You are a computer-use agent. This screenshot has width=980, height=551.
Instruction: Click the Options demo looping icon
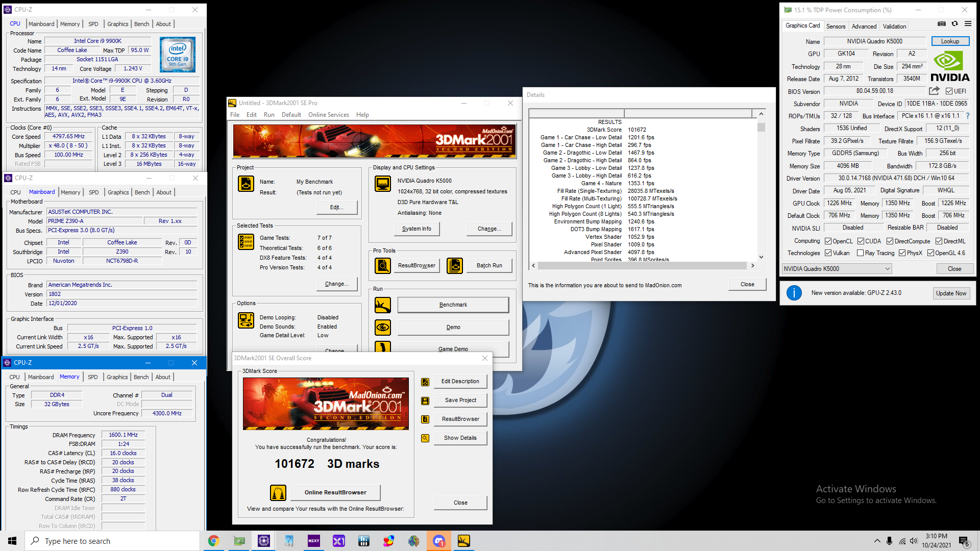pos(246,320)
